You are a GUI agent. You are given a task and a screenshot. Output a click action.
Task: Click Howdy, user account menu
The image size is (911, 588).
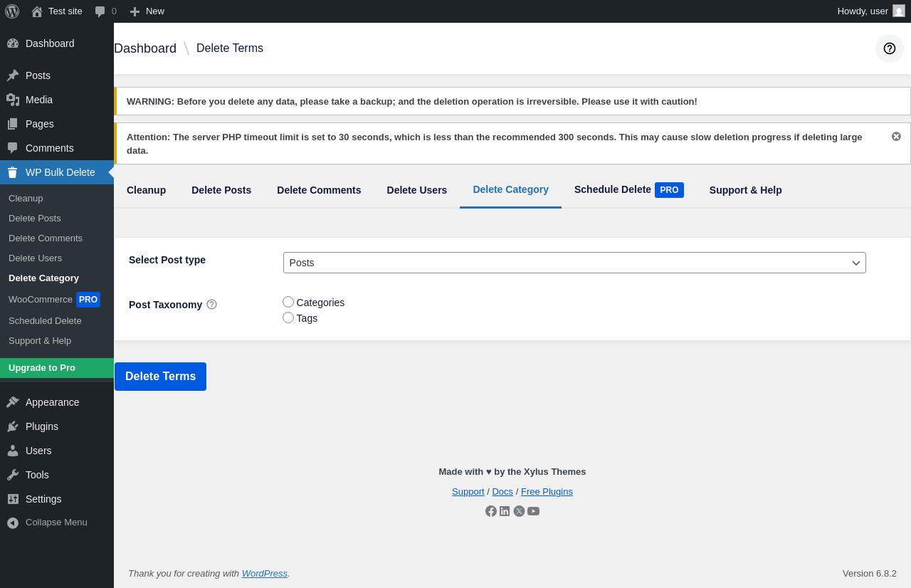click(871, 11)
